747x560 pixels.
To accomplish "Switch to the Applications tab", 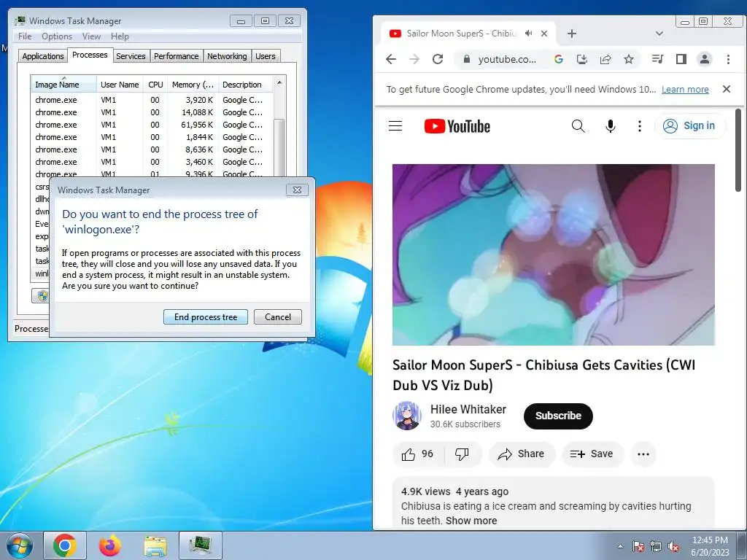I will [43, 55].
